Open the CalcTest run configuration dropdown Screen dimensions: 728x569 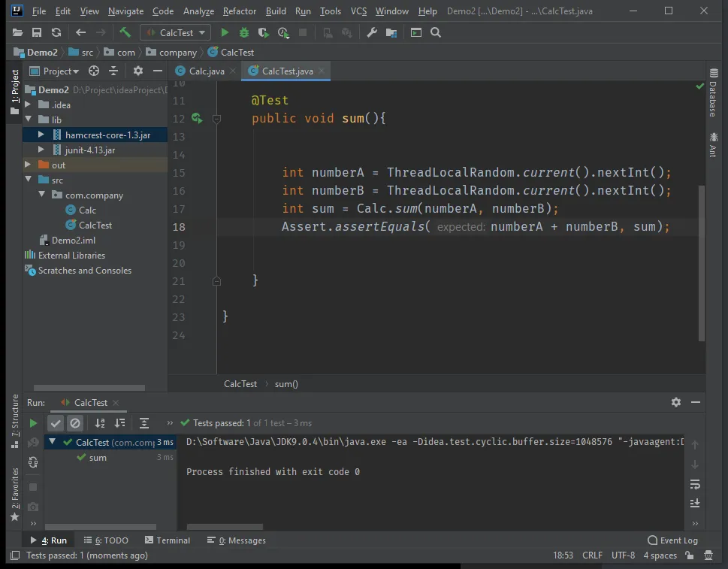click(x=175, y=32)
